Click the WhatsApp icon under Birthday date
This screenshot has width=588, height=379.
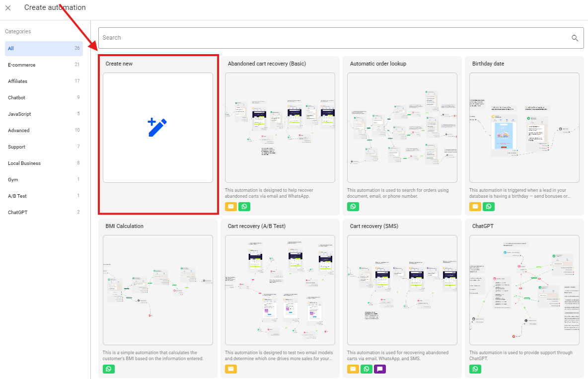pyautogui.click(x=489, y=207)
